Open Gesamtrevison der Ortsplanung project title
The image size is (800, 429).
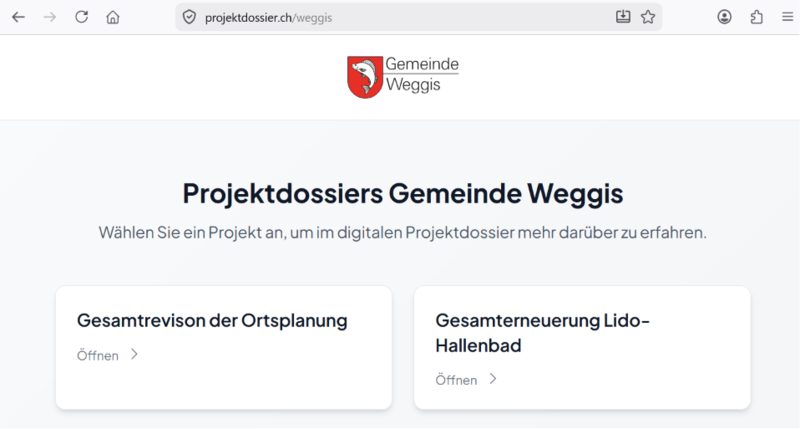coord(212,321)
